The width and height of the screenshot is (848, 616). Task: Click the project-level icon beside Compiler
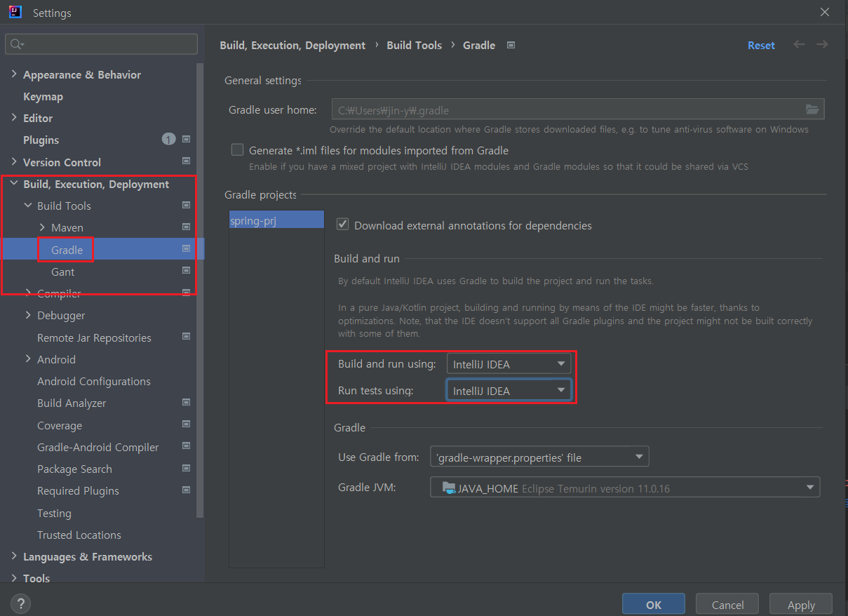(x=187, y=293)
